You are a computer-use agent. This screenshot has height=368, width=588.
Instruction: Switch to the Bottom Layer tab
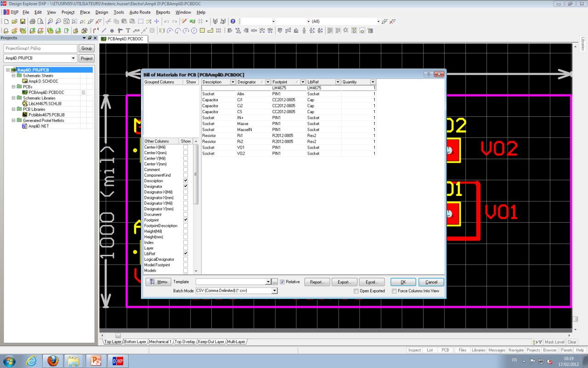pos(135,342)
